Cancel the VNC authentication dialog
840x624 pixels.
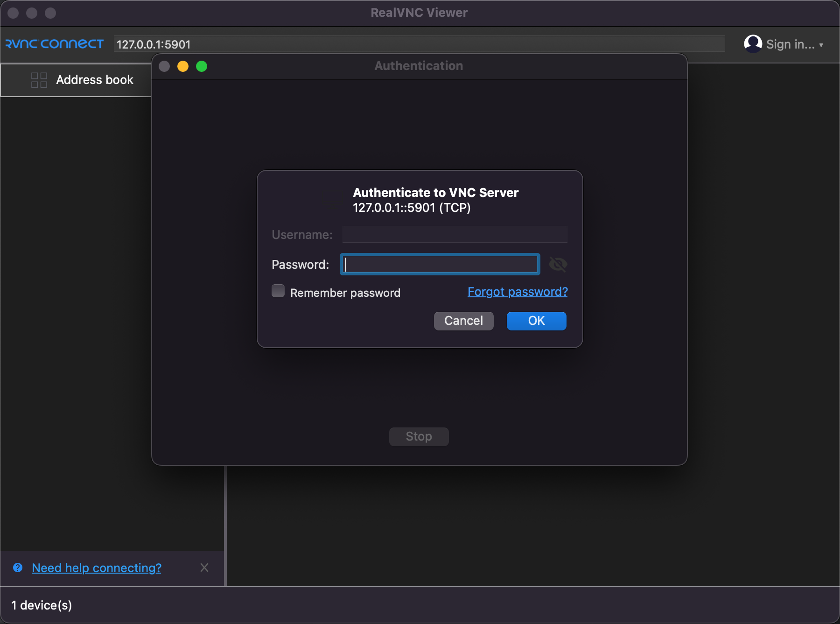463,321
